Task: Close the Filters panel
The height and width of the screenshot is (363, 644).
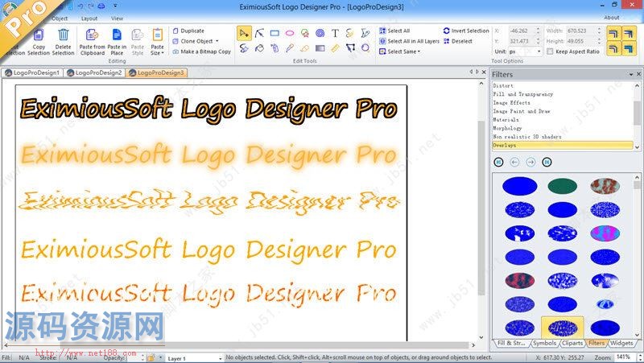Action: tap(638, 74)
